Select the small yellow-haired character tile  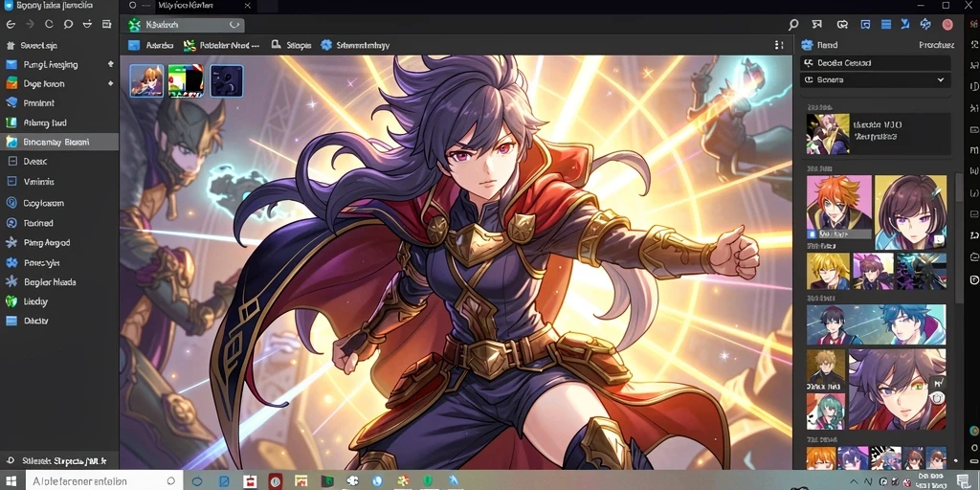pyautogui.click(x=828, y=271)
